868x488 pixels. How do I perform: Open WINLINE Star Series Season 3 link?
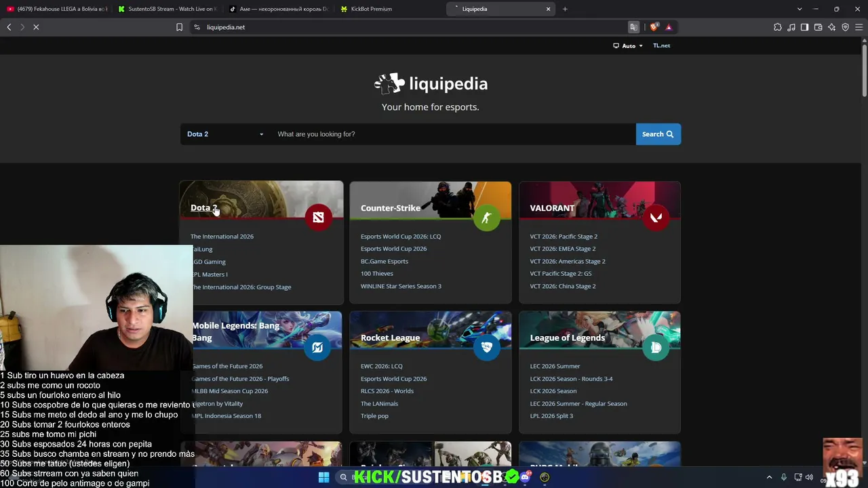401,286
